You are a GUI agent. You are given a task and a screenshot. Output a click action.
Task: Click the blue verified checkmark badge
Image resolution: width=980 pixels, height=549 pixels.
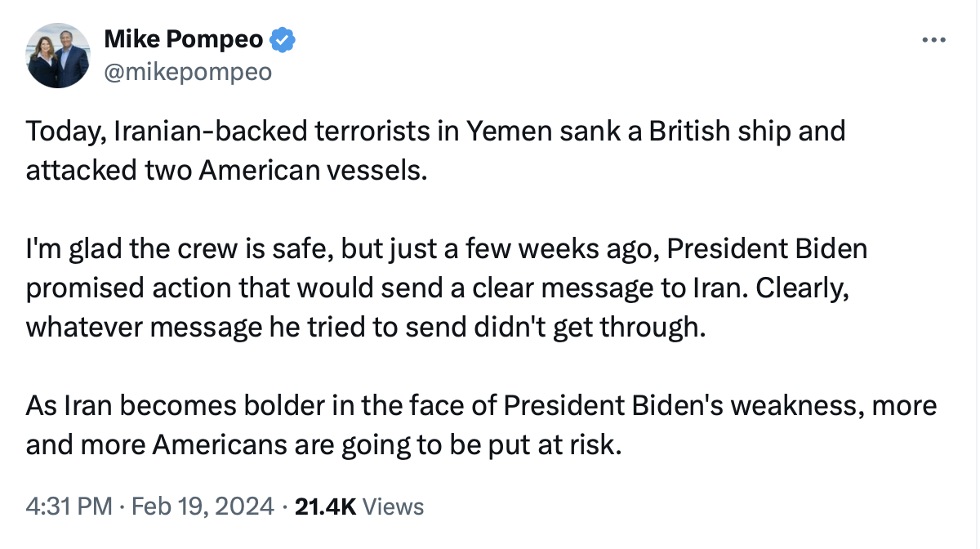point(283,39)
